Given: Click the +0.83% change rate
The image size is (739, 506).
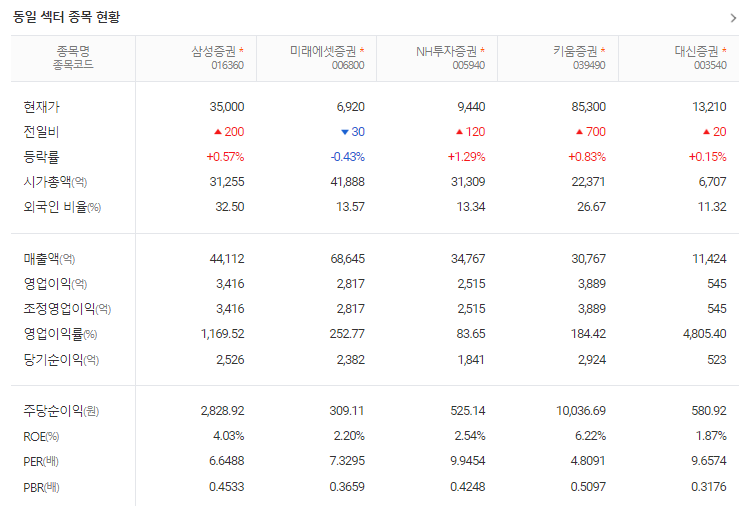Looking at the screenshot, I should 587,157.
